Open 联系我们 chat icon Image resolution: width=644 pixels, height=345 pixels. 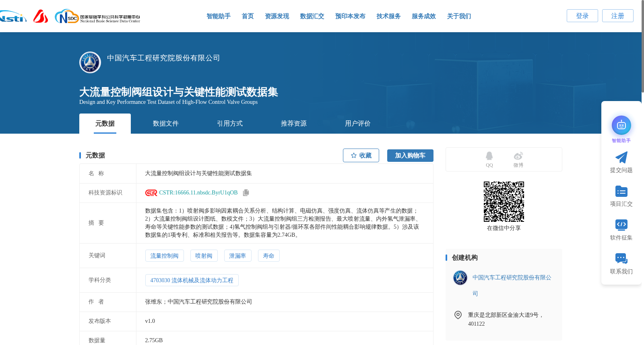[x=621, y=258]
